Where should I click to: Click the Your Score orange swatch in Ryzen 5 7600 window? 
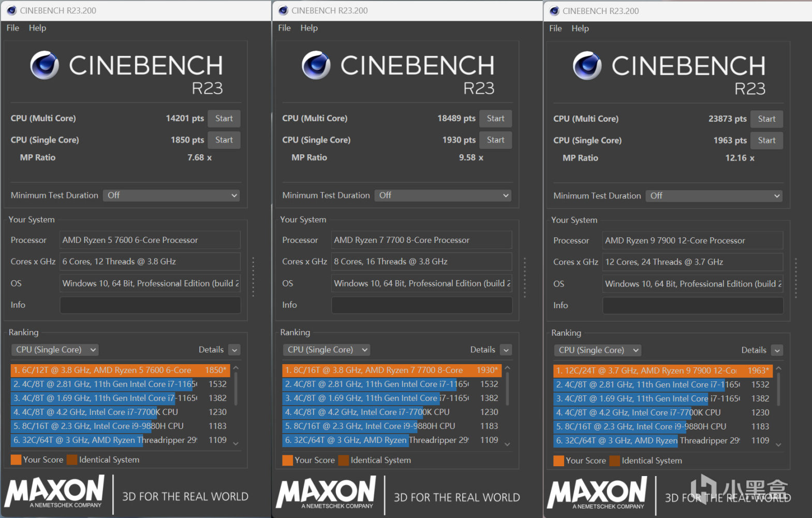pyautogui.click(x=16, y=459)
